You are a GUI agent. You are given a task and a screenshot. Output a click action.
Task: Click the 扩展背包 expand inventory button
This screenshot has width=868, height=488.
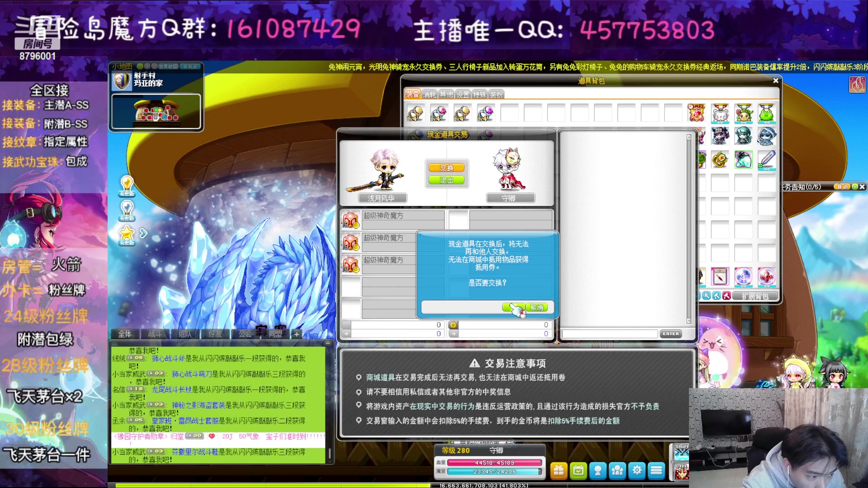(x=755, y=296)
